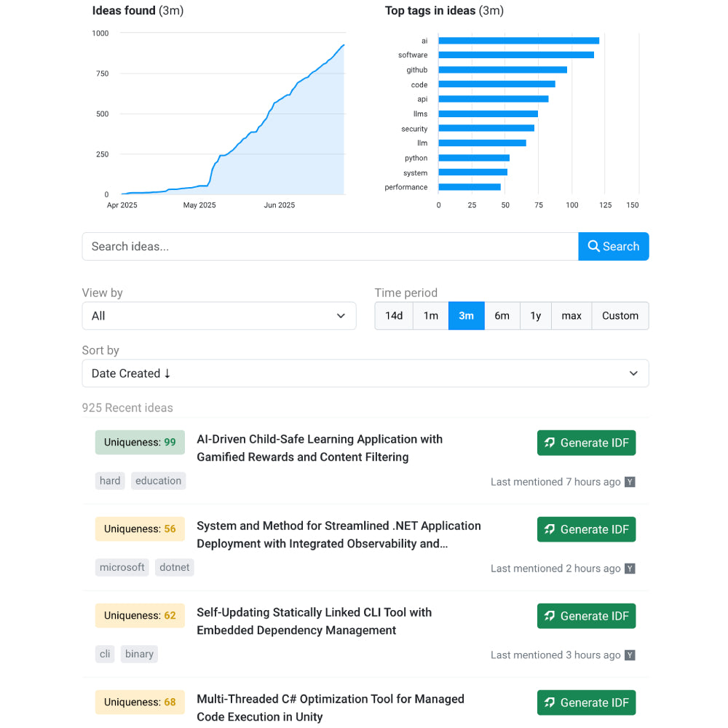Generate IDF for AI-Driven Child-Safe Learning idea

point(586,443)
